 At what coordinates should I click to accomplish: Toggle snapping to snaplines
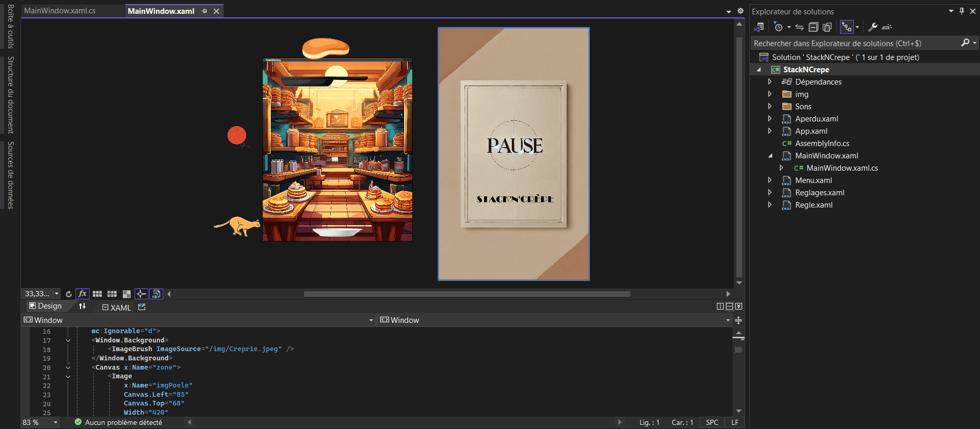click(x=141, y=294)
